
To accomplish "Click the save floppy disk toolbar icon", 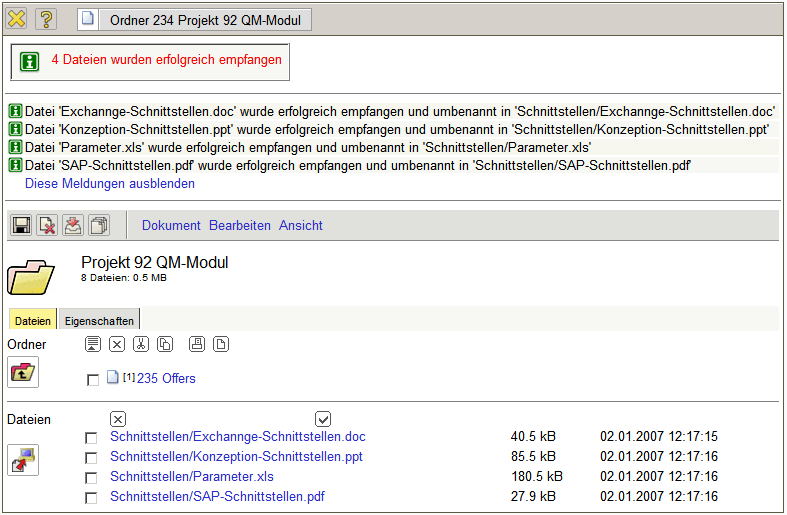I will pyautogui.click(x=21, y=226).
